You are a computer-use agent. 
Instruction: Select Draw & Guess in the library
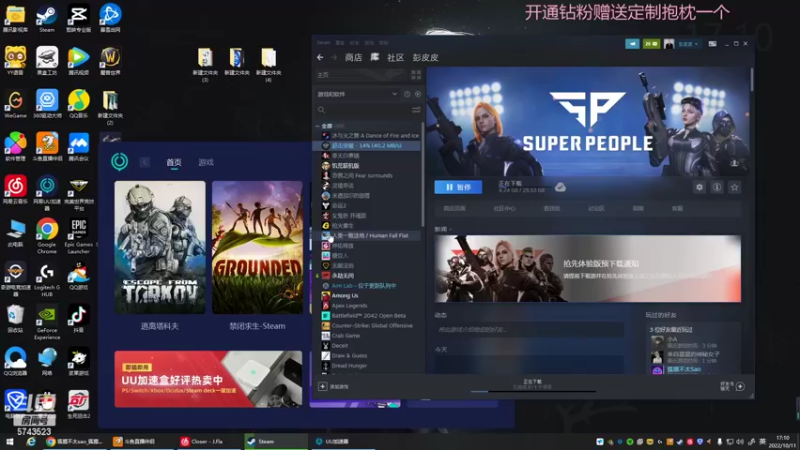(344, 356)
